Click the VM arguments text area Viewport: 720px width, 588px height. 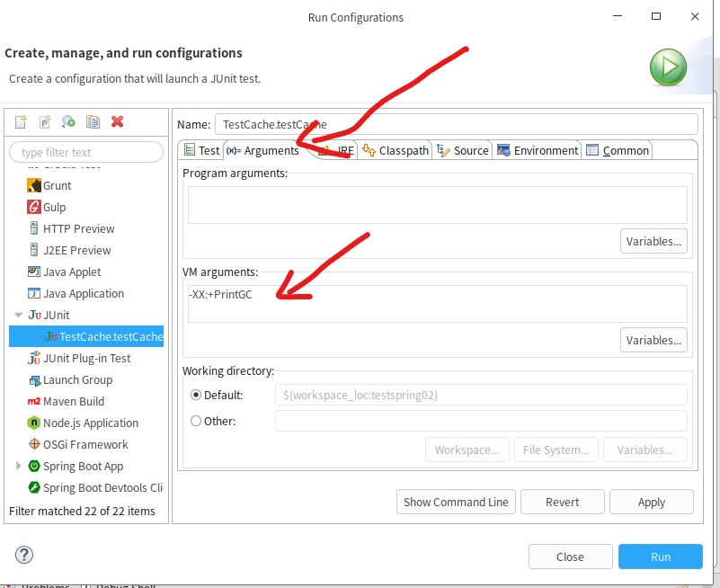coord(437,304)
